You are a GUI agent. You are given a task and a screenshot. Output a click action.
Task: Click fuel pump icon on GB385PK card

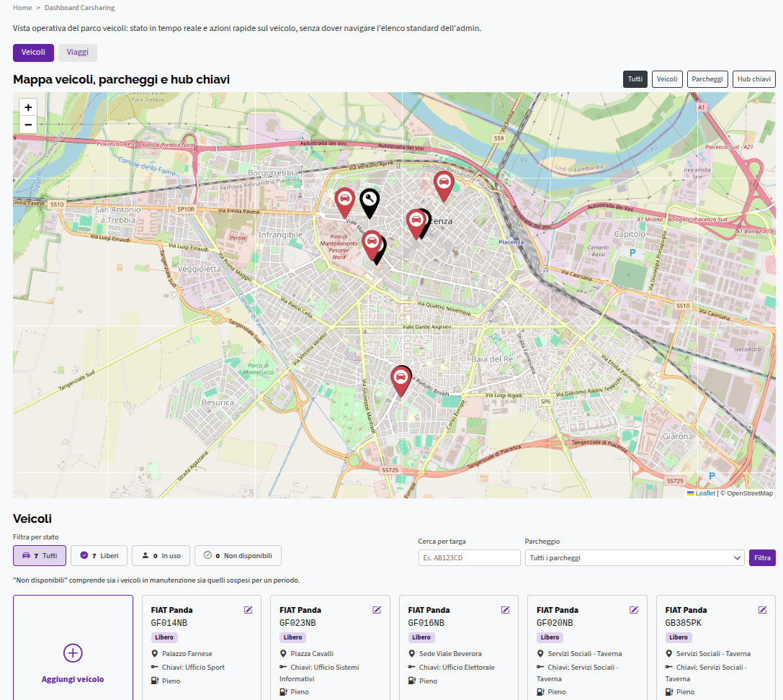click(669, 691)
